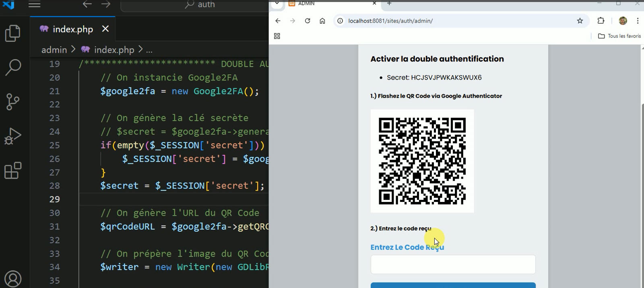Focus the received code input field
Viewport: 644px width, 288px height.
click(x=453, y=265)
